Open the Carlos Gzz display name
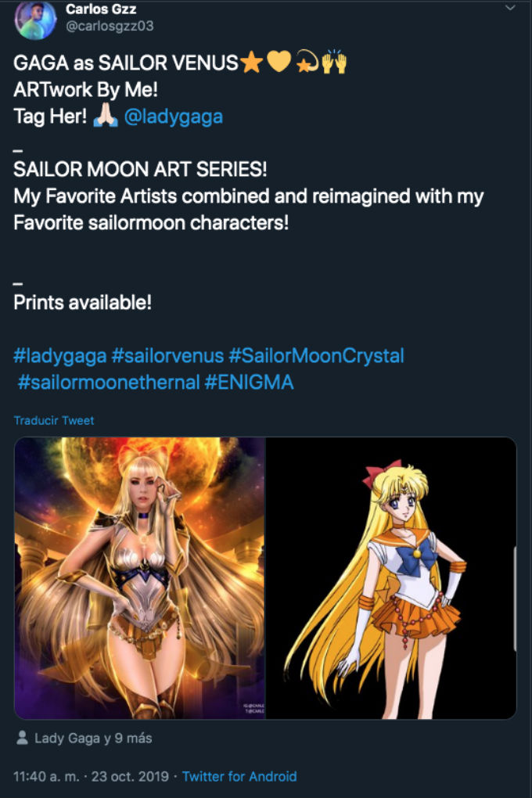Image resolution: width=532 pixels, height=798 pixels. [x=102, y=9]
